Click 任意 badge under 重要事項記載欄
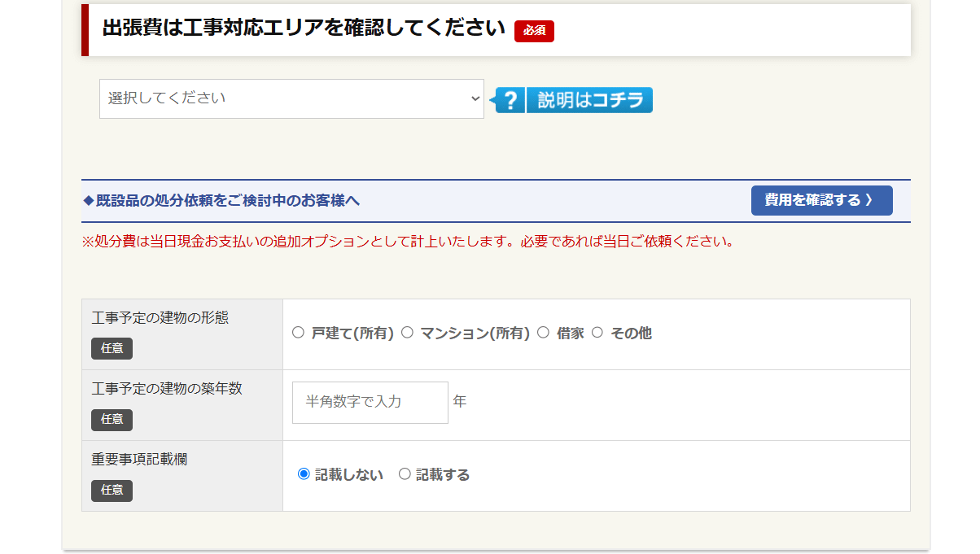Image resolution: width=980 pixels, height=554 pixels. 112,490
